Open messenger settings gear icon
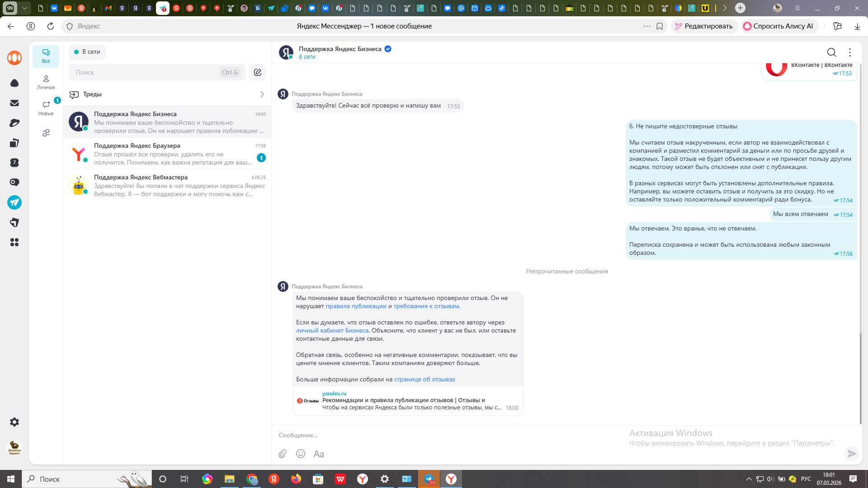This screenshot has height=488, width=868. pos(14,422)
